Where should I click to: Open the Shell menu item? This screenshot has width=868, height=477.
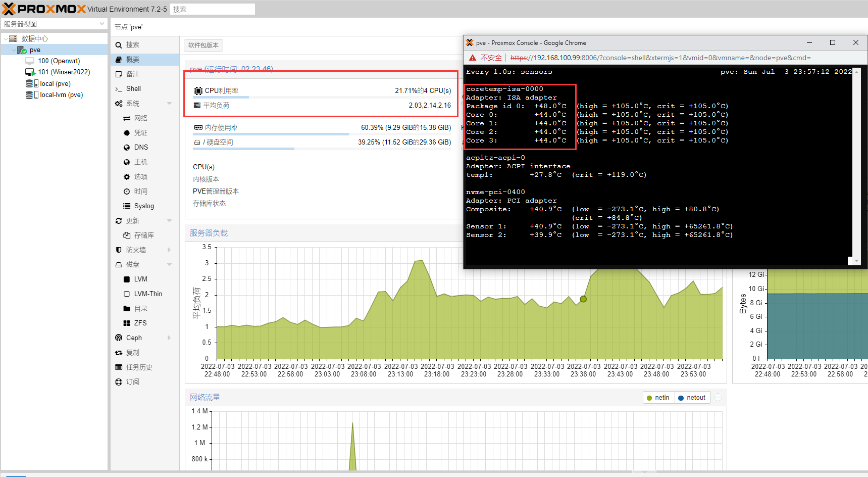[133, 89]
